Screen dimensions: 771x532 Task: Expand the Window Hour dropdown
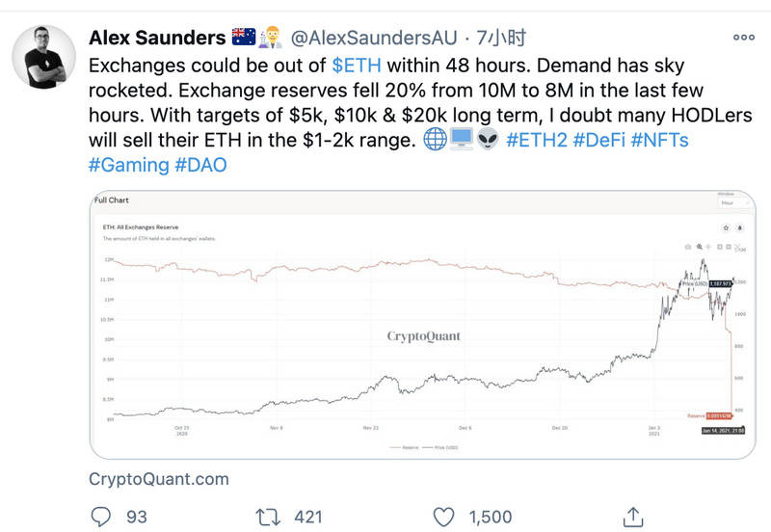pyautogui.click(x=734, y=203)
